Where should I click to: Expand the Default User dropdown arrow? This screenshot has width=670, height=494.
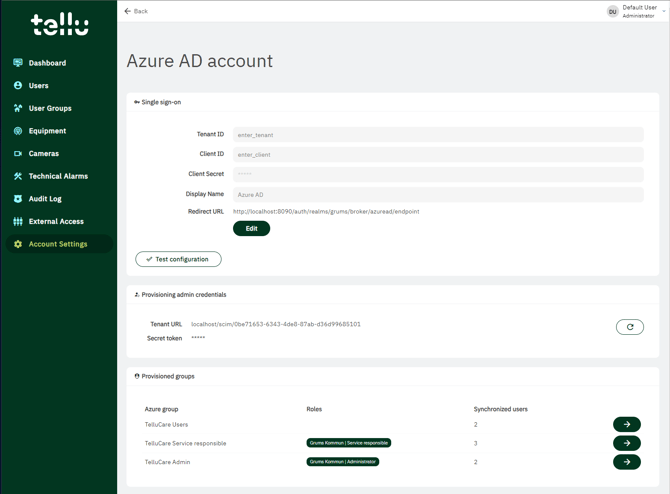(664, 12)
